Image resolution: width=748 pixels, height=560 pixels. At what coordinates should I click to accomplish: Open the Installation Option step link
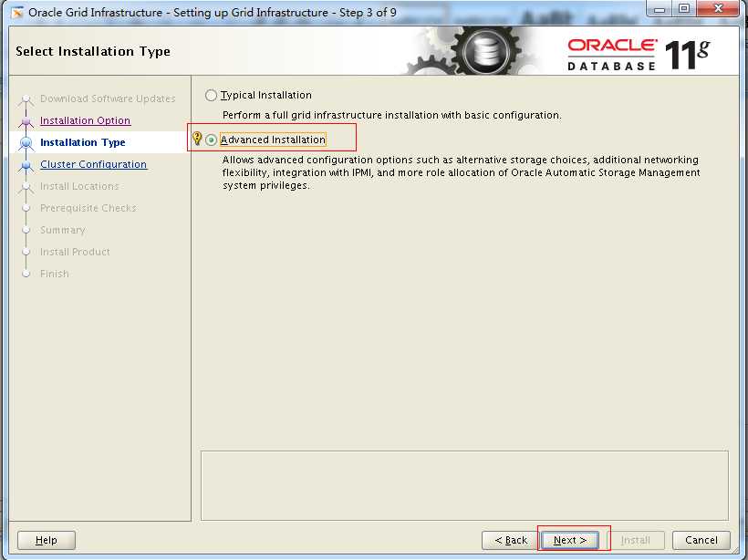click(85, 120)
